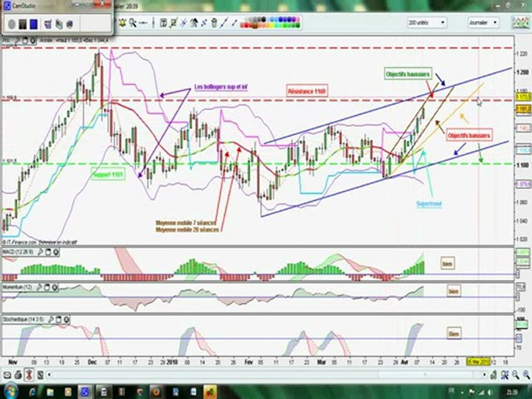532x399 pixels.
Task: Open the 200 unités dropdown
Action: (x=427, y=23)
